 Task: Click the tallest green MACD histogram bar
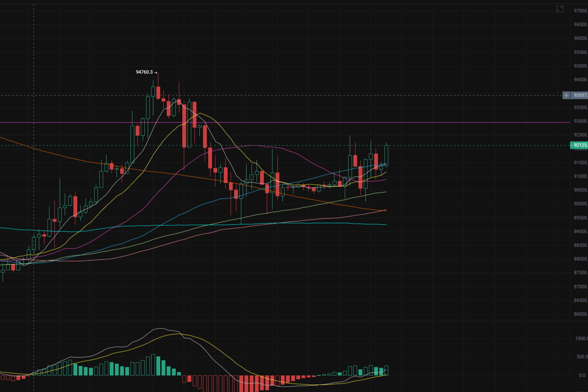tap(153, 365)
